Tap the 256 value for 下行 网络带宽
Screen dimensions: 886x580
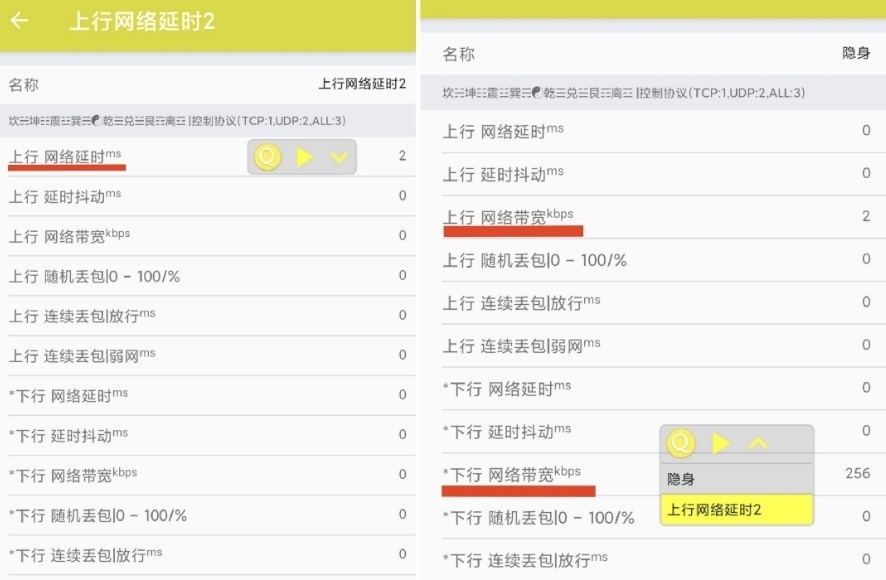(x=857, y=473)
